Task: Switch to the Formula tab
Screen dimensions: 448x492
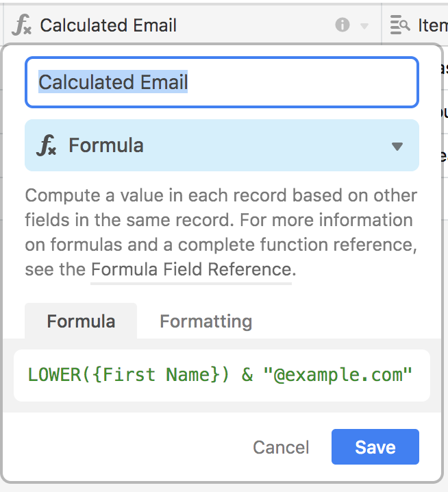Action: tap(81, 321)
